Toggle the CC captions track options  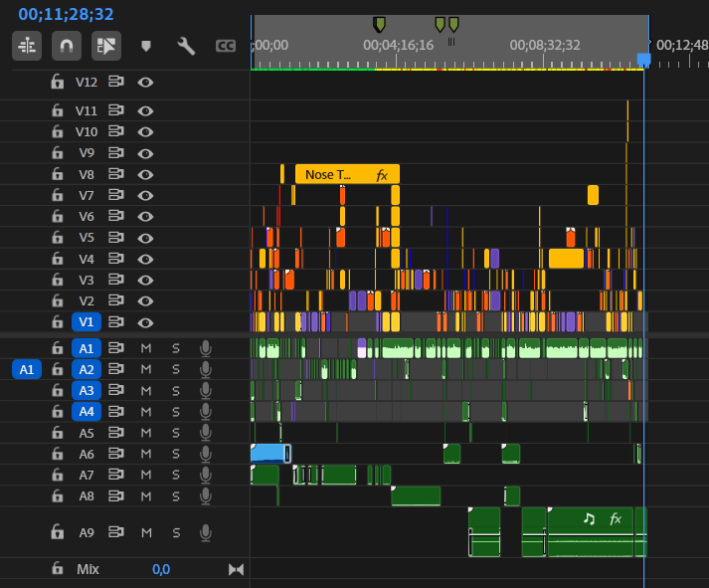pos(225,46)
